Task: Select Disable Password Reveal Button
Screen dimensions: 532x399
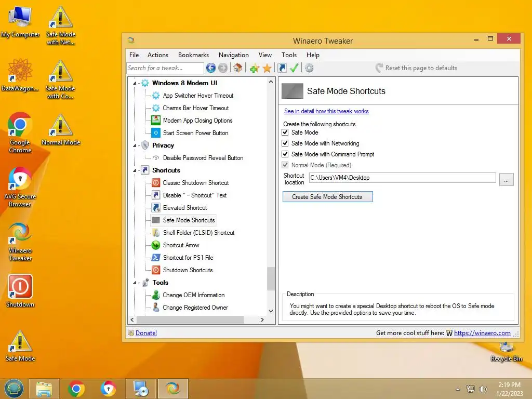Action: pos(203,158)
